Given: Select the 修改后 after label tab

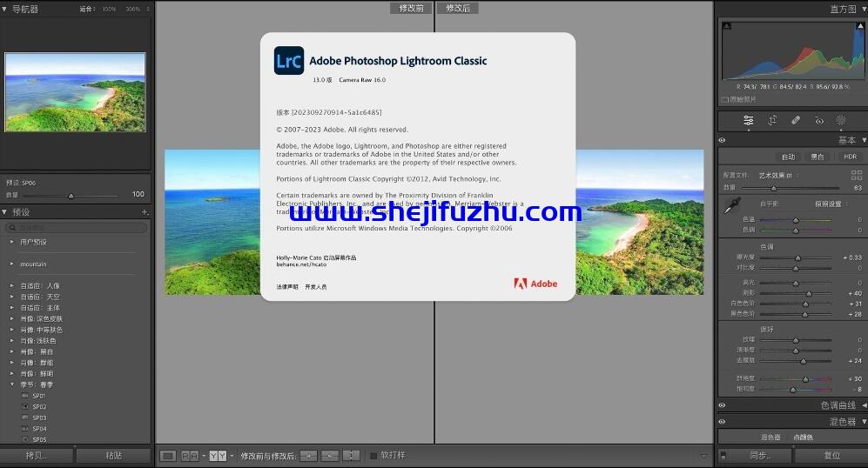Looking at the screenshot, I should [x=458, y=9].
